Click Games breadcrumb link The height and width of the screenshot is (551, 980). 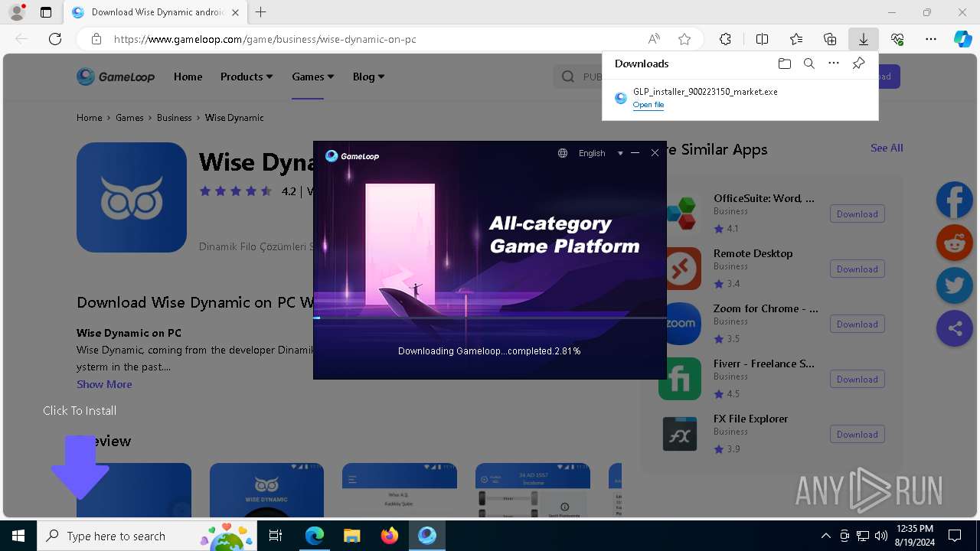click(x=129, y=118)
